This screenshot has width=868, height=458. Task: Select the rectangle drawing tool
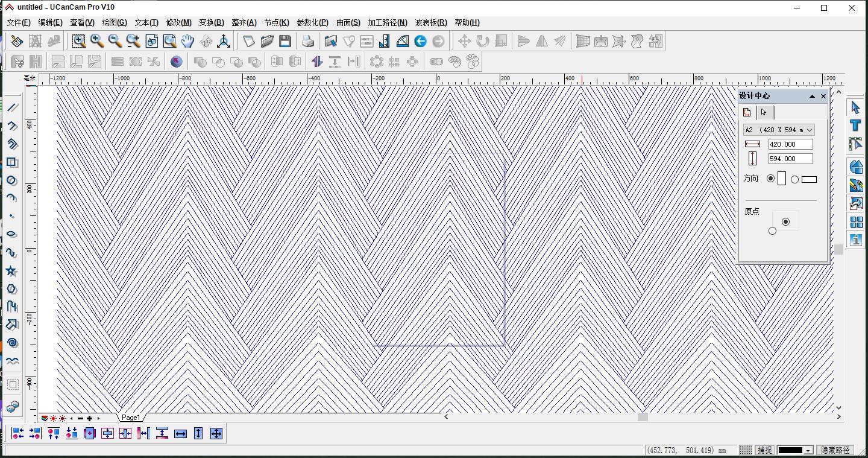click(x=12, y=162)
